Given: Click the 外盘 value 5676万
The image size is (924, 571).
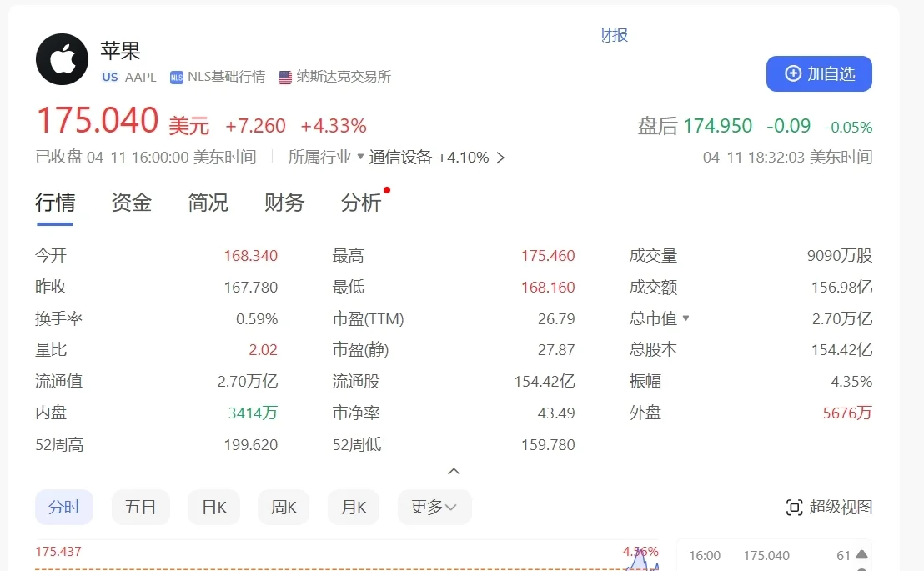Looking at the screenshot, I should pos(847,413).
